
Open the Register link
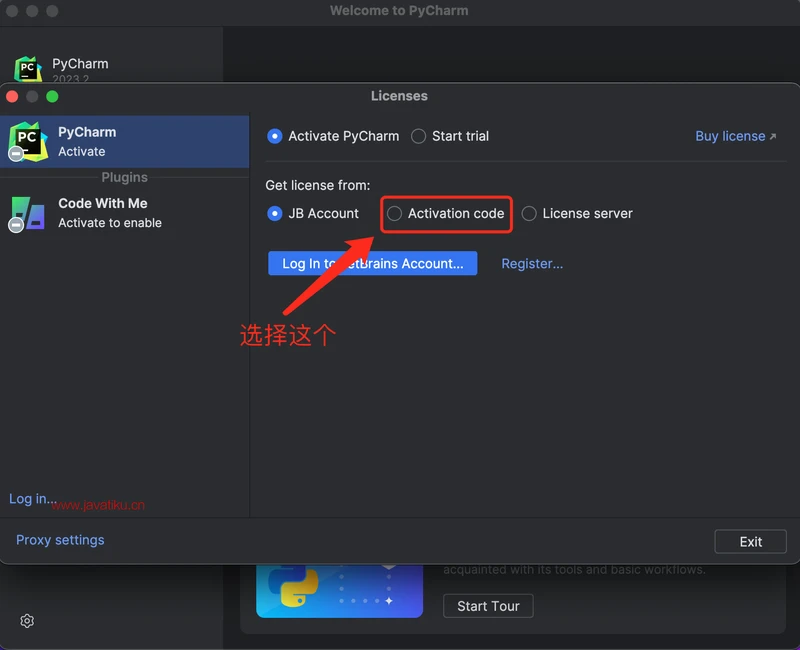[x=532, y=263]
